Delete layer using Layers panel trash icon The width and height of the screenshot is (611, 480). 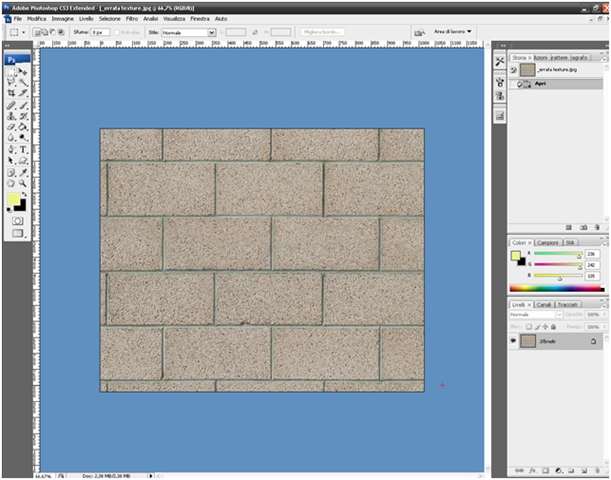[597, 470]
